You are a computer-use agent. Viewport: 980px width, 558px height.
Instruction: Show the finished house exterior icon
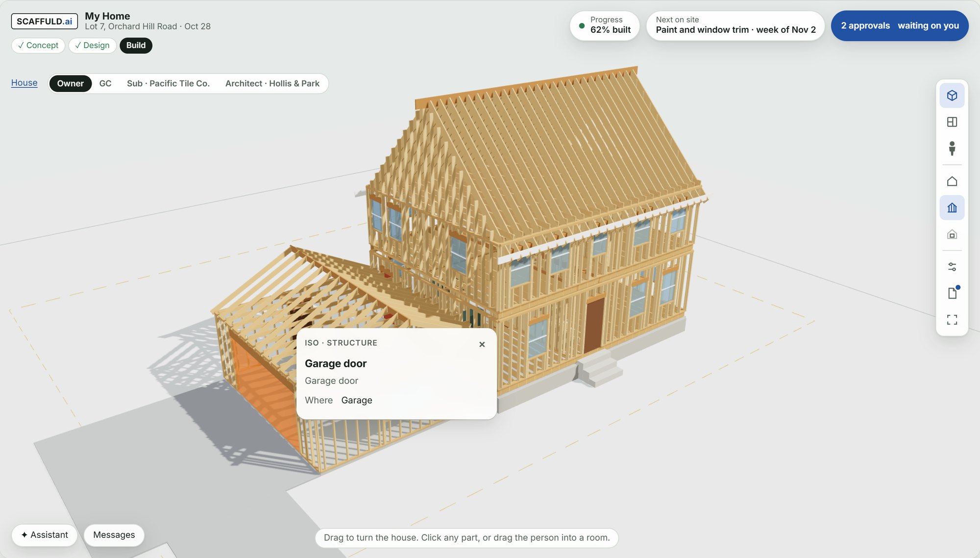click(x=952, y=181)
